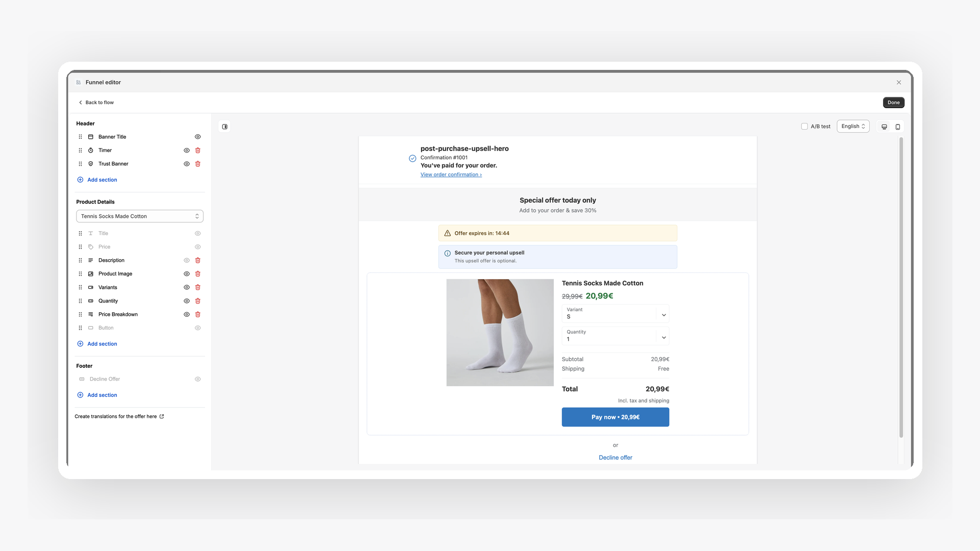Select the Product Image section row
This screenshot has height=551, width=980.
point(140,274)
